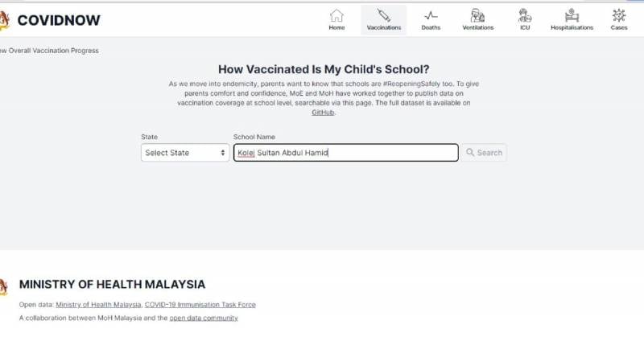Click the magnifier icon in Search
The image size is (644, 337).
pos(470,152)
